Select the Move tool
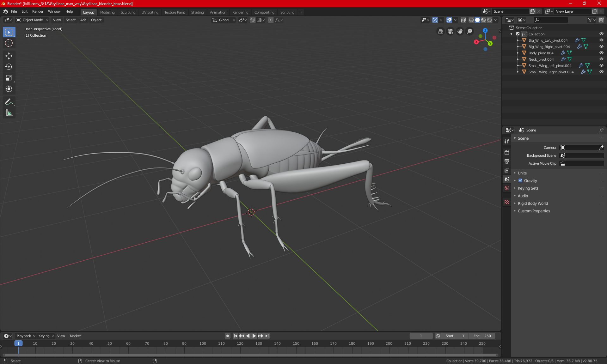Viewport: 607px width, 364px height. pyautogui.click(x=9, y=56)
